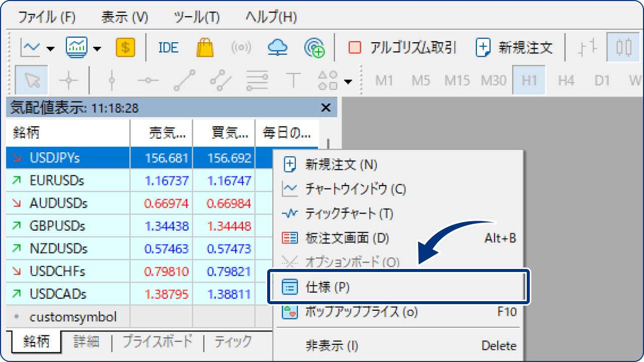
Task: Switch to the ティック tab
Action: 233,341
